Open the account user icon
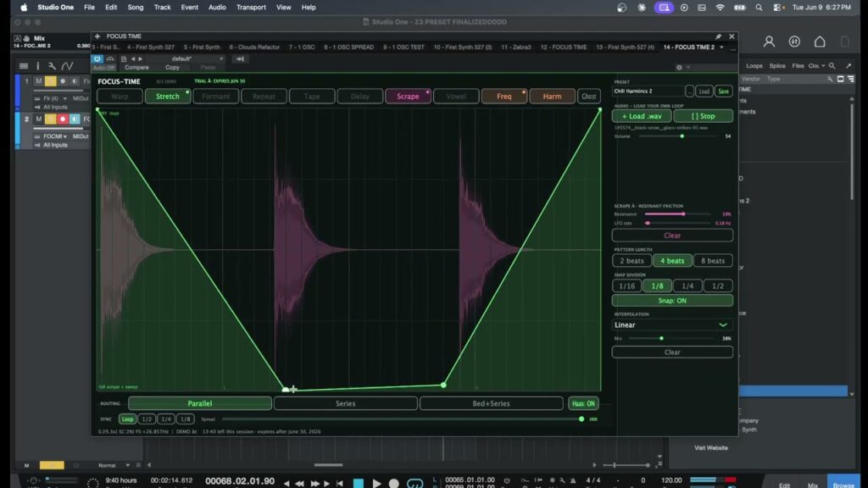 point(769,42)
